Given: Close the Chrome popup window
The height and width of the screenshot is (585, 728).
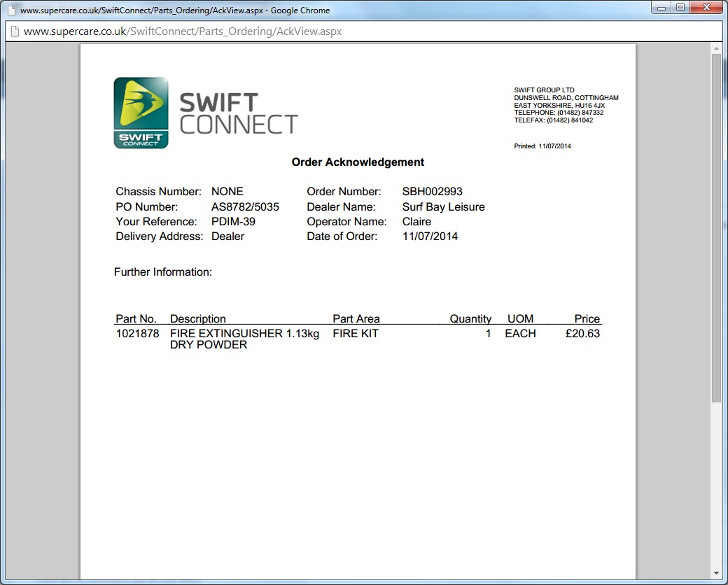Looking at the screenshot, I should tap(706, 8).
